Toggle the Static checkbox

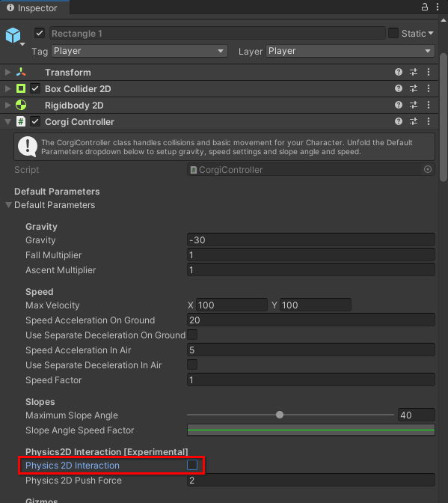coord(393,33)
